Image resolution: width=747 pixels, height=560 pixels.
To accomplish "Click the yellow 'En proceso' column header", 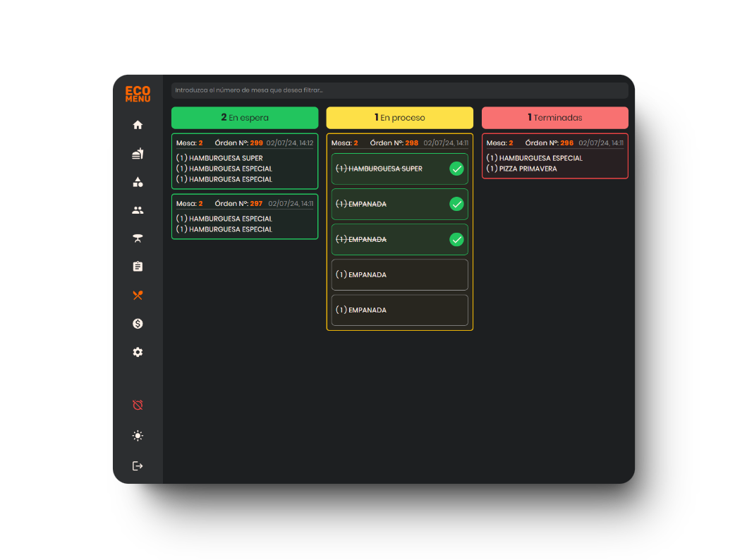I will (399, 118).
